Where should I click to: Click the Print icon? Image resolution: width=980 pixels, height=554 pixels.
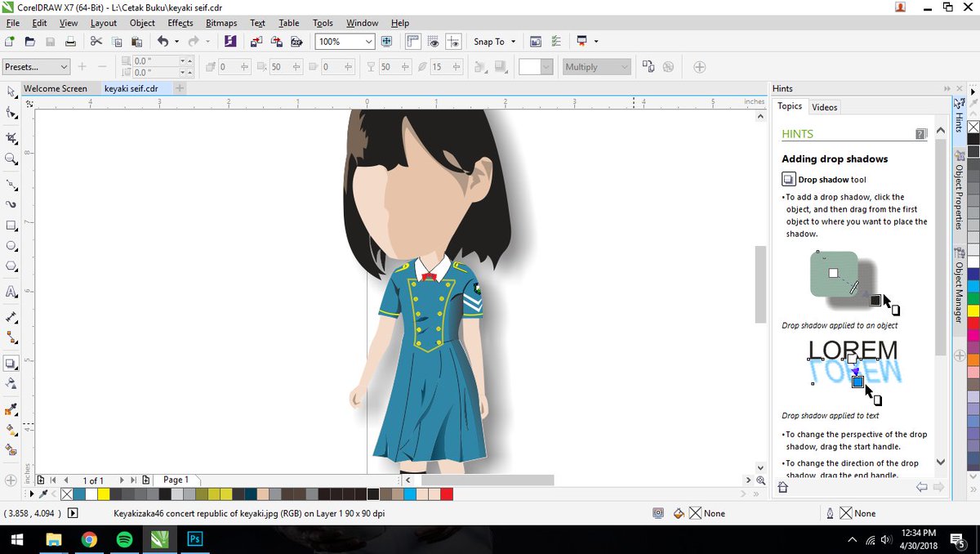(x=71, y=41)
